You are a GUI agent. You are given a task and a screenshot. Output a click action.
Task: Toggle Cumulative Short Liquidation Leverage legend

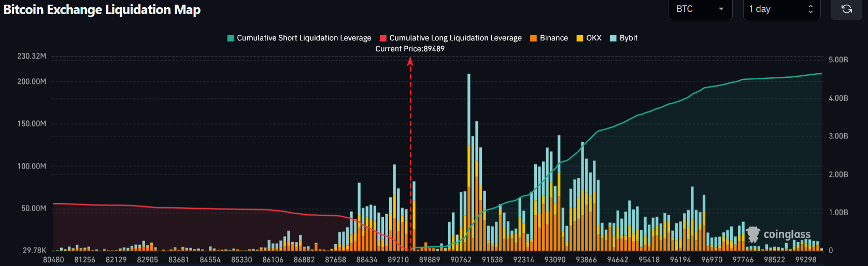coord(299,38)
